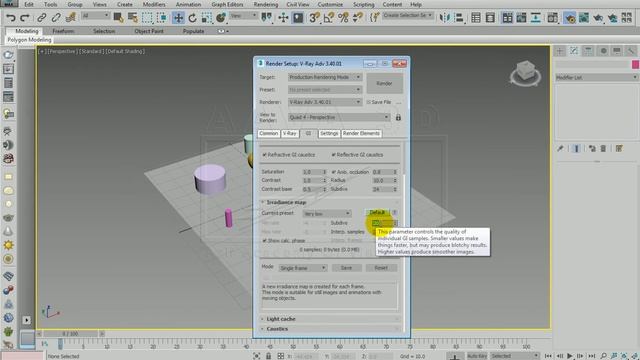640x360 pixels.
Task: Click the Undo arrow in the main toolbar
Action: coord(11,18)
